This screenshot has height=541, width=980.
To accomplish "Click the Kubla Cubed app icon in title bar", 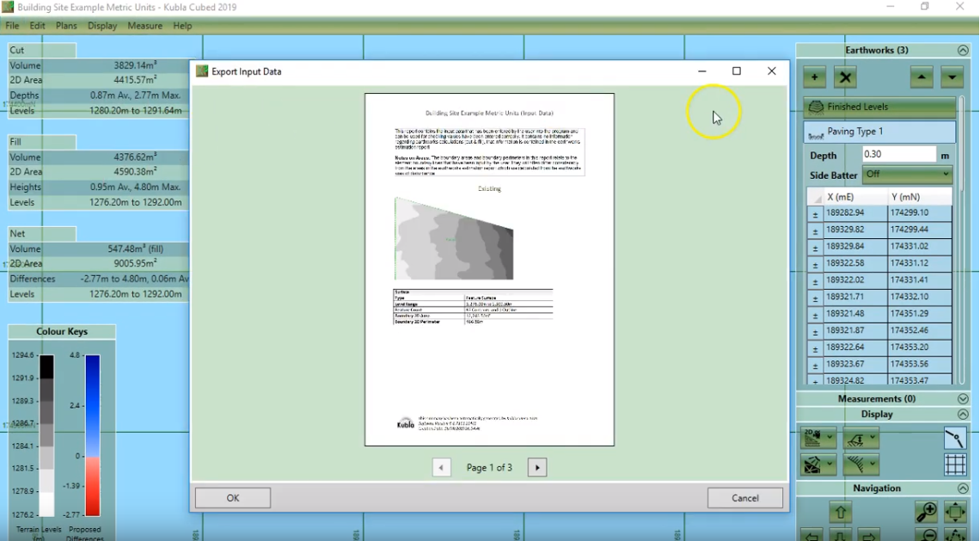I will [8, 8].
